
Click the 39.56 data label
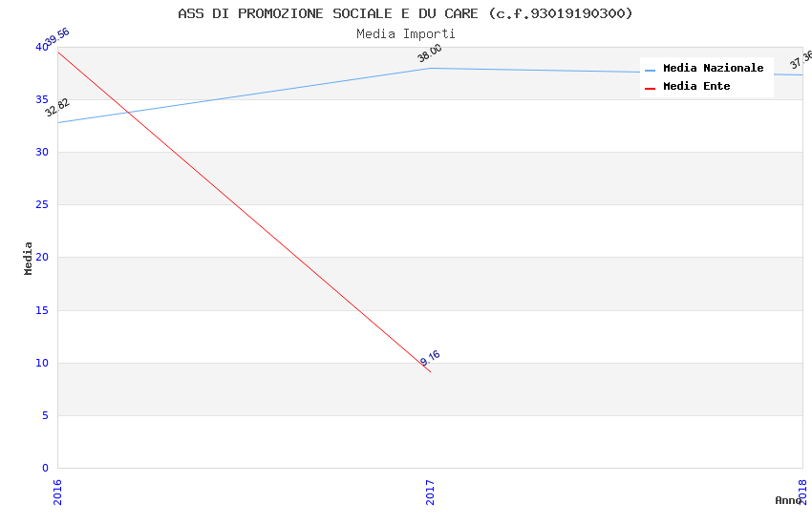pyautogui.click(x=57, y=37)
